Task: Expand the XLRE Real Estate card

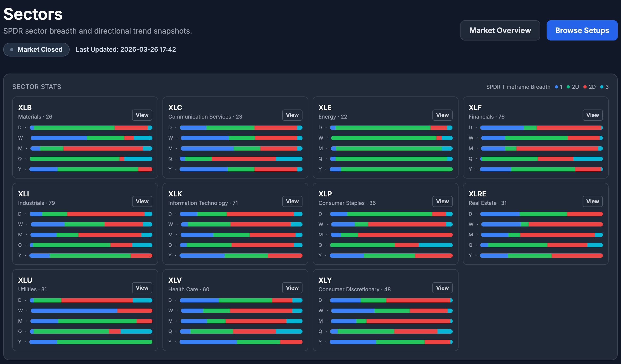Action: [x=592, y=201]
